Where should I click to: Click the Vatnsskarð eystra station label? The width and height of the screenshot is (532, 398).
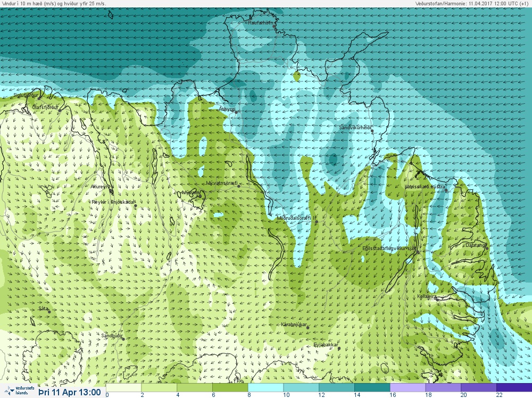[x=425, y=187]
